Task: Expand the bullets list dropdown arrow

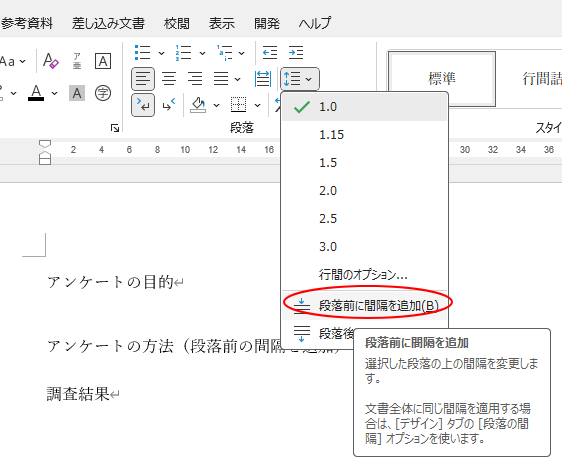Action: click(x=162, y=53)
